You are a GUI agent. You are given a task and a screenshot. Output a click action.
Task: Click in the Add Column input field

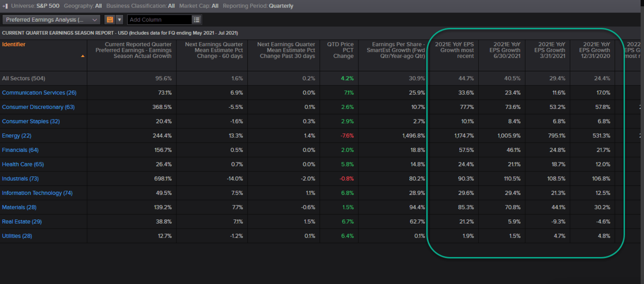point(160,20)
